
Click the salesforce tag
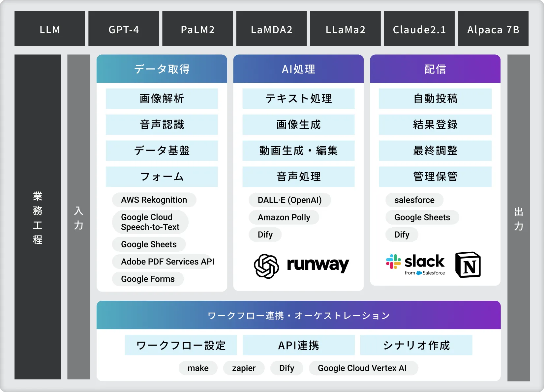coord(414,200)
